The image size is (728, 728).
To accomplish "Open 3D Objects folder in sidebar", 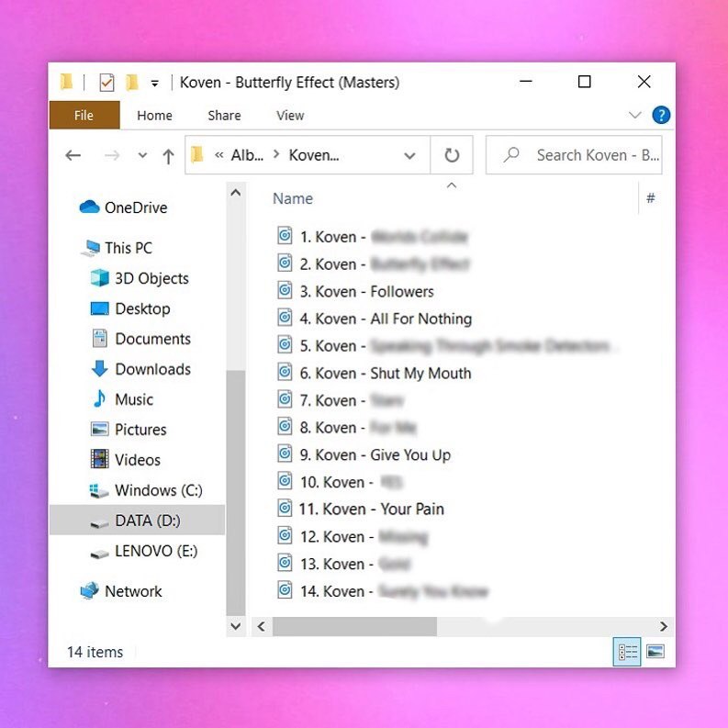I will pos(140,278).
